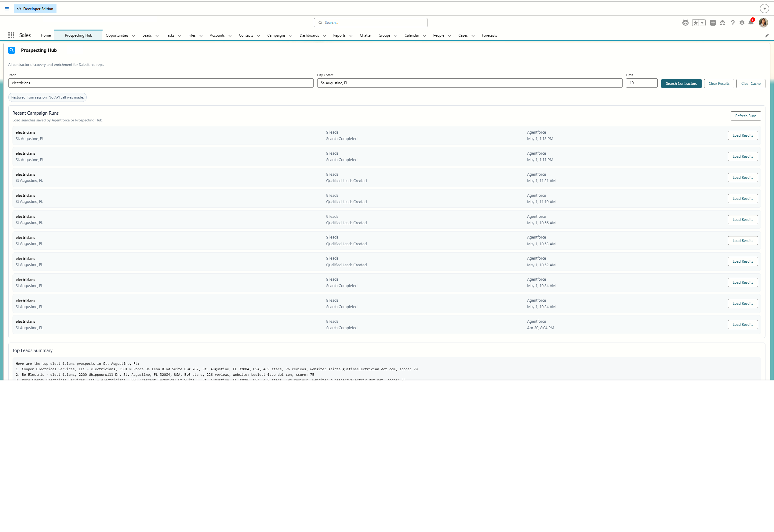Load Results for May 1, 11:19 AM run
The height and width of the screenshot is (532, 774).
coord(743,198)
